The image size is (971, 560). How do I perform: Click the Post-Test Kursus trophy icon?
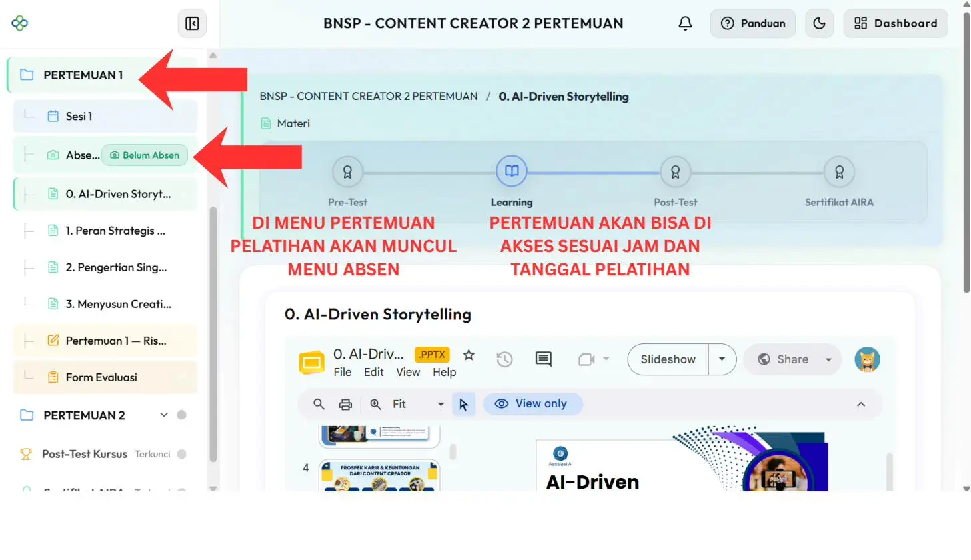(26, 454)
